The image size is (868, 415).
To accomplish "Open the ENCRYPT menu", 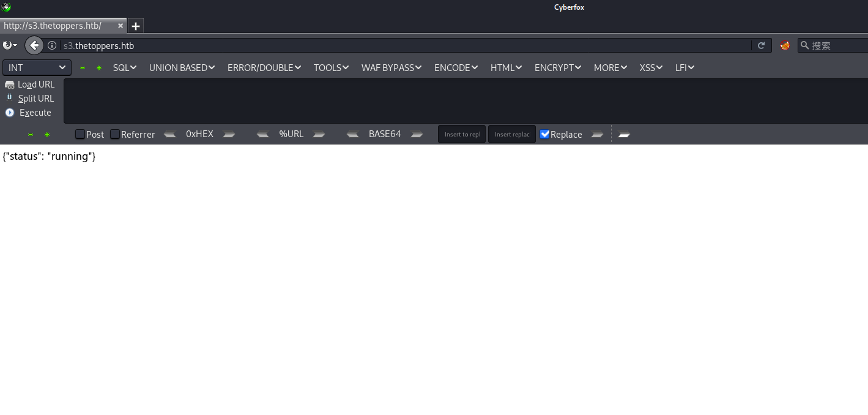I will [558, 67].
